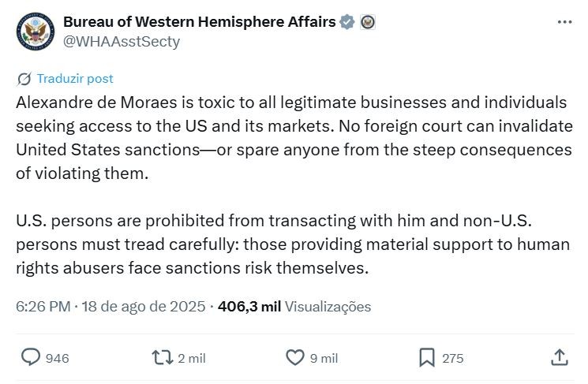Click the 406,3 mil Visualizações count

pos(294,307)
